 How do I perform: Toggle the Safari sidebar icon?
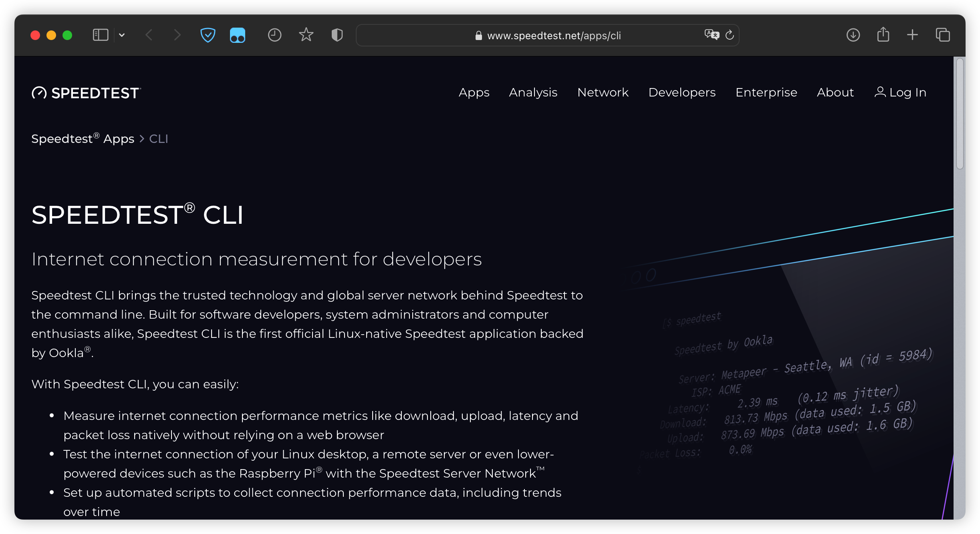pyautogui.click(x=101, y=35)
